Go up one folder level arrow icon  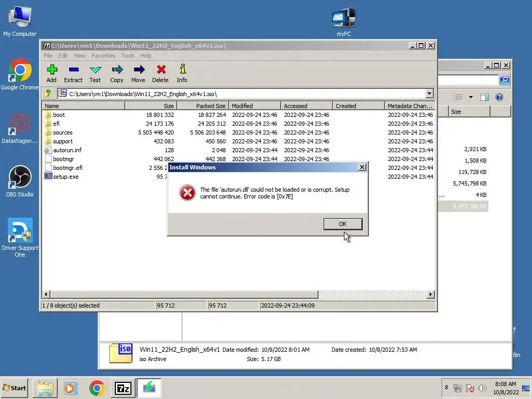[48, 94]
